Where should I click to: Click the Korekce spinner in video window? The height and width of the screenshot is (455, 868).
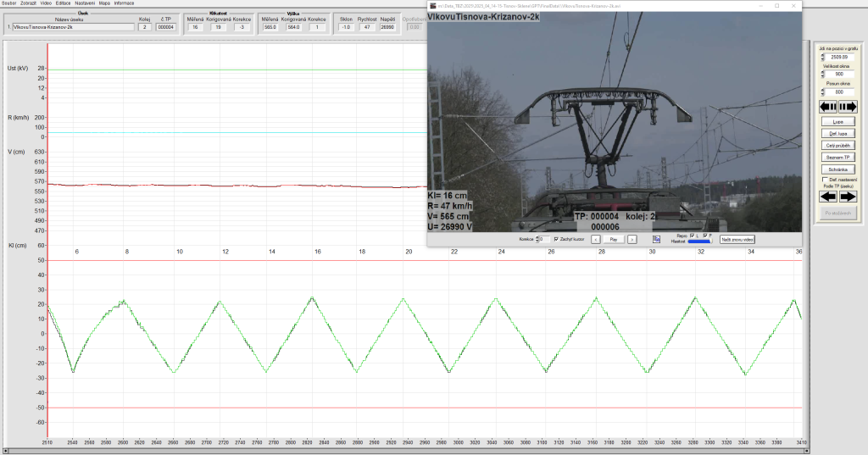[x=537, y=239]
